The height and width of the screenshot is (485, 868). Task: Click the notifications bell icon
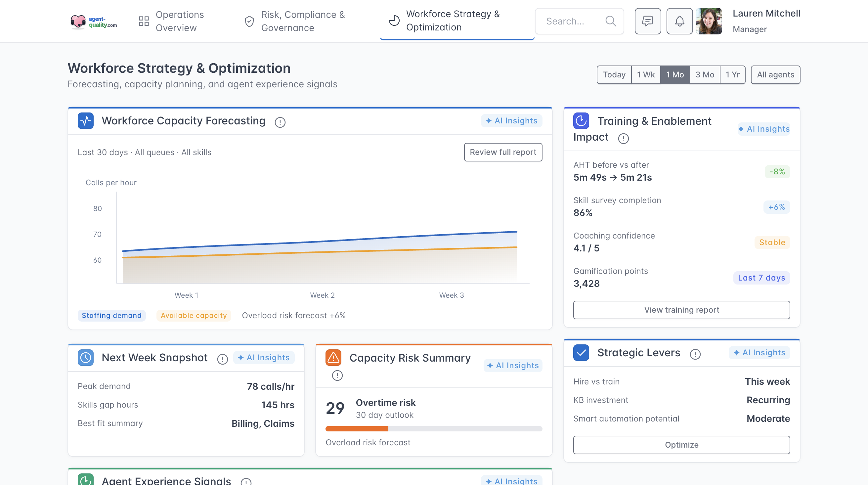point(679,21)
